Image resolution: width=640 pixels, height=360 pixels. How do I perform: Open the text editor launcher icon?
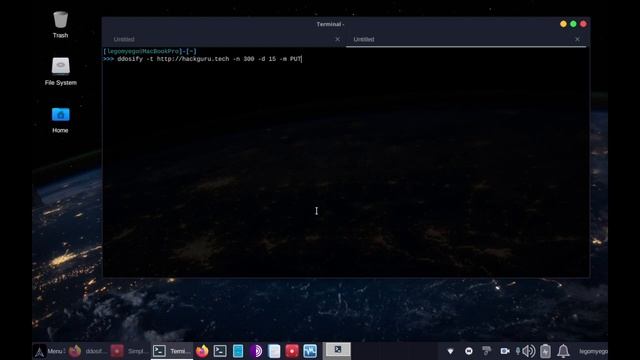coord(274,351)
